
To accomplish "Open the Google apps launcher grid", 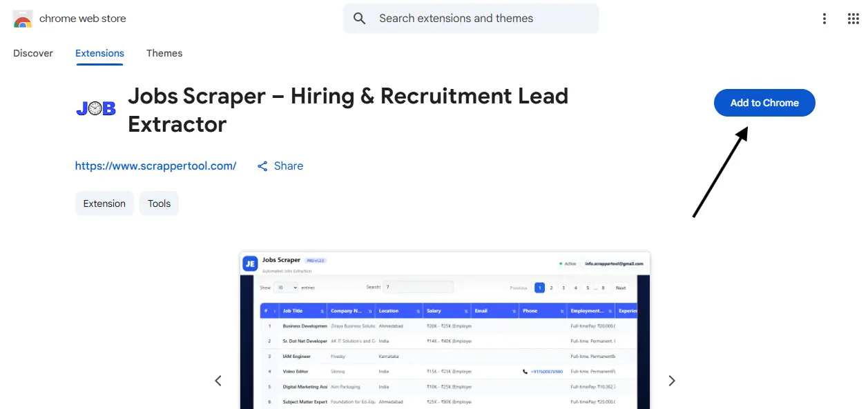I will [853, 19].
